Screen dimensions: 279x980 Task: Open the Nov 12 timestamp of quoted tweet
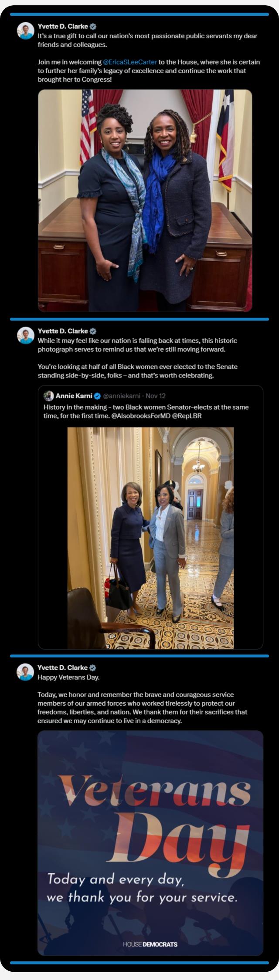pos(156,396)
